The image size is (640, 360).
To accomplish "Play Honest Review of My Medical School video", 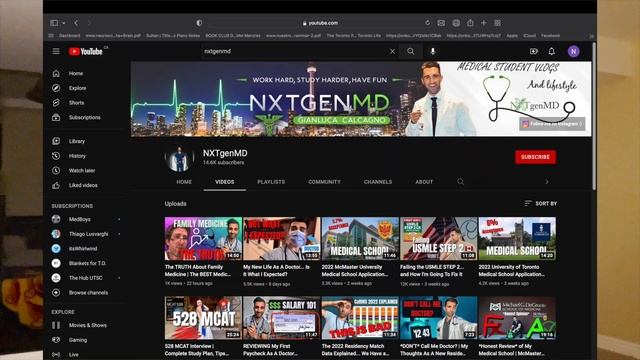I will [x=517, y=318].
